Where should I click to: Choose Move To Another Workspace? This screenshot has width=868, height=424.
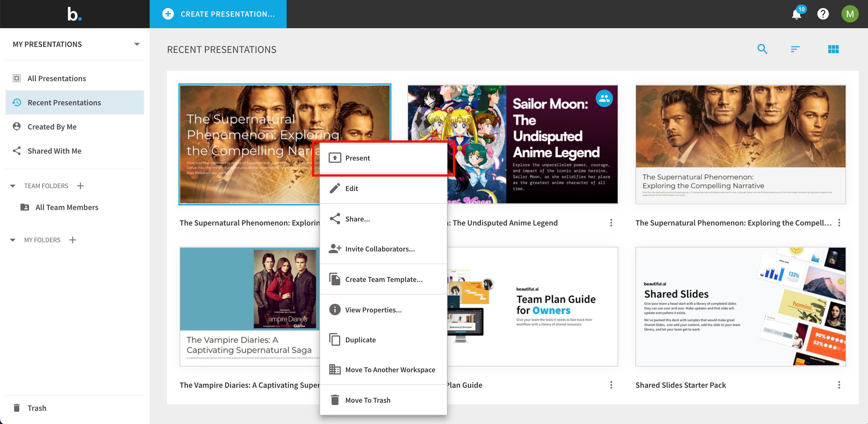pos(383,369)
